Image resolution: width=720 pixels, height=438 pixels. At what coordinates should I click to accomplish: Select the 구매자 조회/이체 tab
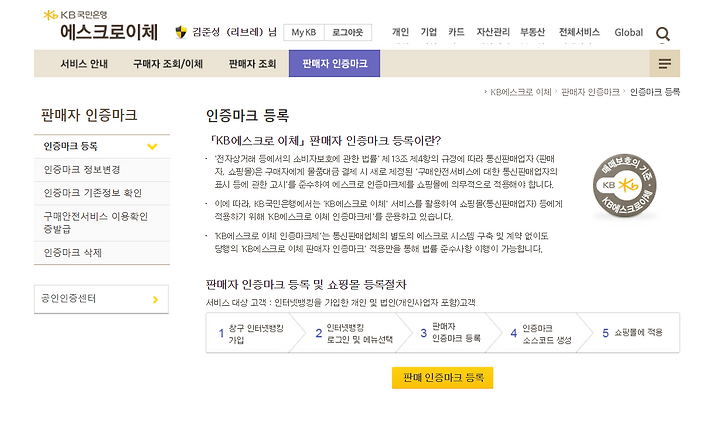pyautogui.click(x=168, y=64)
